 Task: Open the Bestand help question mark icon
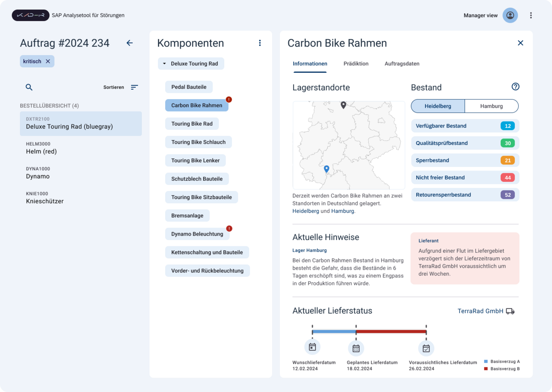pos(515,87)
